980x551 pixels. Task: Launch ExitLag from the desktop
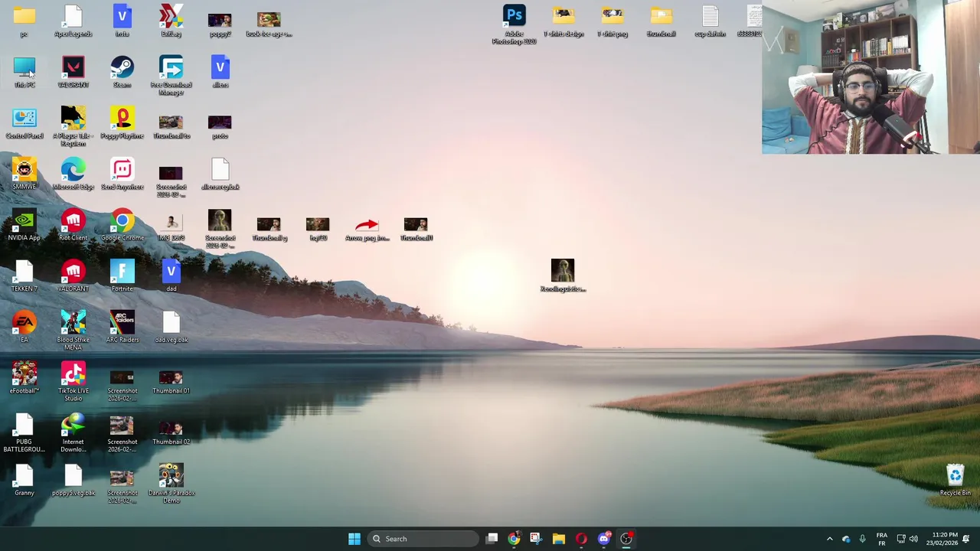[171, 21]
